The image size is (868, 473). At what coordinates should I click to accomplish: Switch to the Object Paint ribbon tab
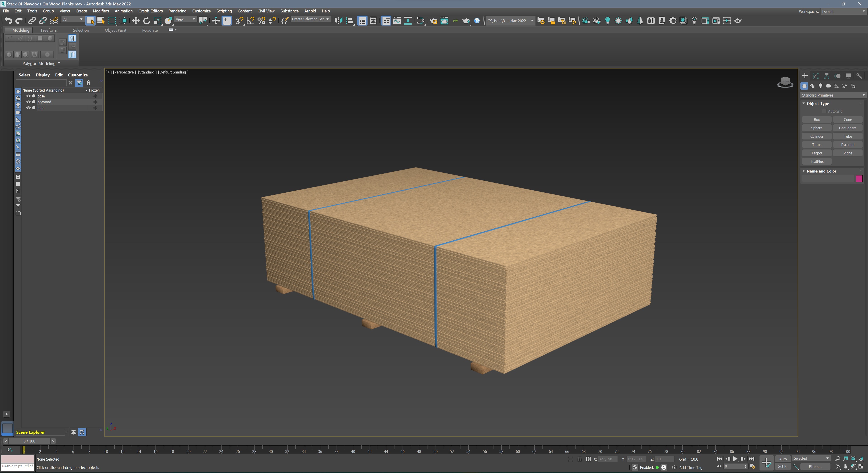pyautogui.click(x=116, y=30)
